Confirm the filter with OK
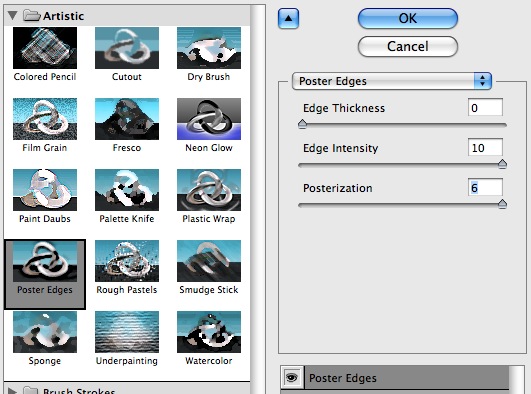This screenshot has width=531, height=394. 408,18
